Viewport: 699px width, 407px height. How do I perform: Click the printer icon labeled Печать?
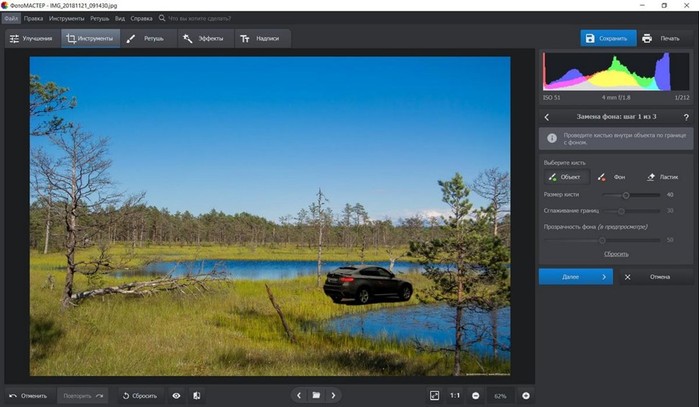point(647,38)
